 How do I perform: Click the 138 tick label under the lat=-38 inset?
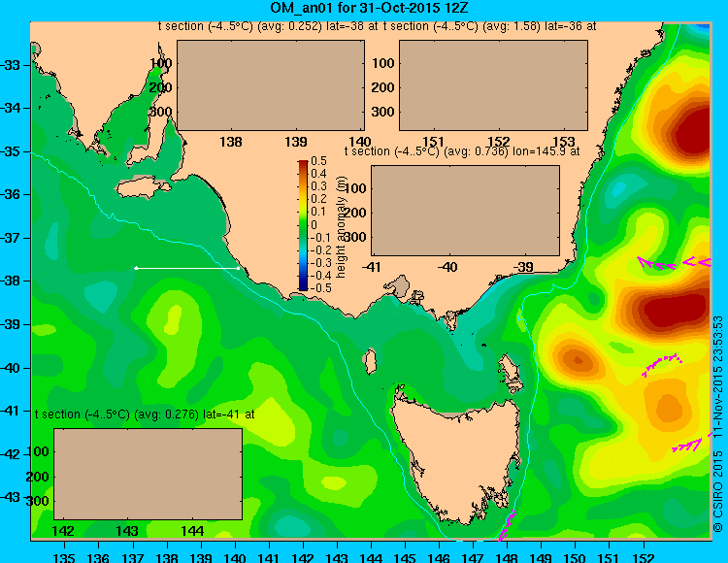[231, 142]
